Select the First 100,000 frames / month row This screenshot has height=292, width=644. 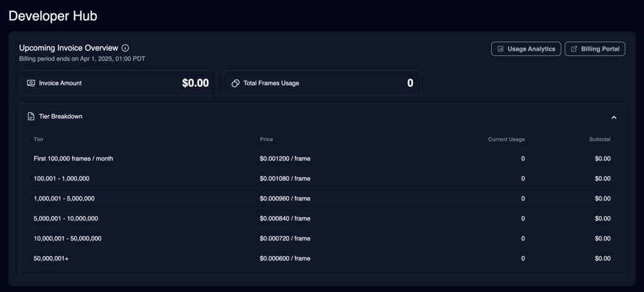pyautogui.click(x=322, y=159)
